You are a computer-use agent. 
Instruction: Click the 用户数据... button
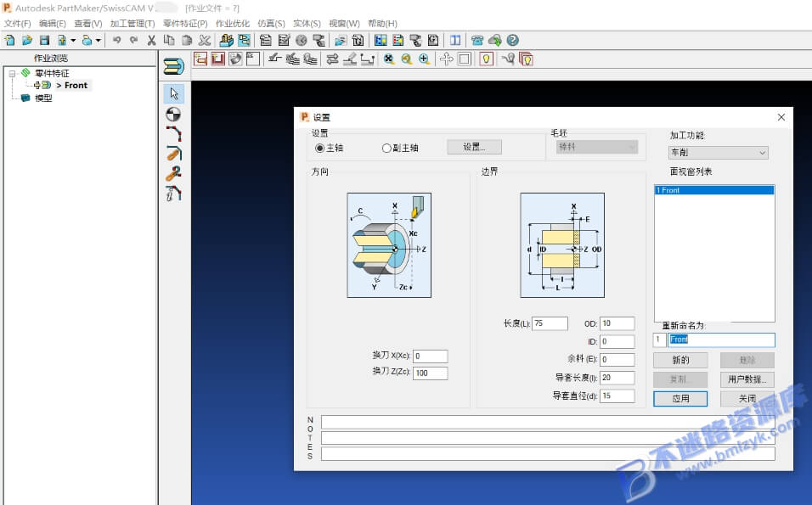coord(747,379)
